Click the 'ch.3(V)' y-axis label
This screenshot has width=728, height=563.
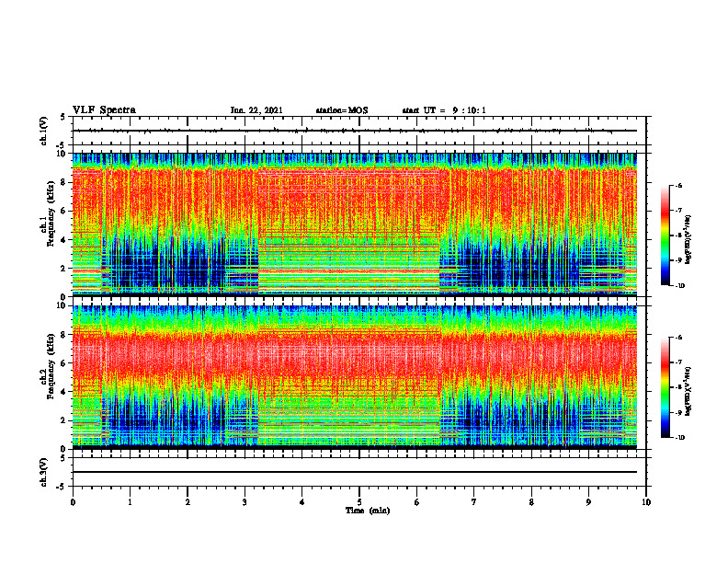click(44, 472)
